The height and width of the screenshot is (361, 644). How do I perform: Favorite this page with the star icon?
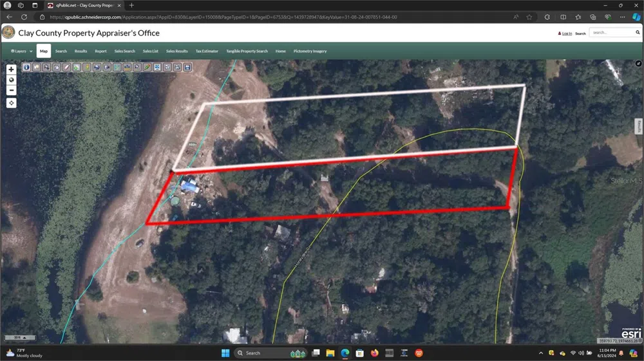click(x=529, y=17)
